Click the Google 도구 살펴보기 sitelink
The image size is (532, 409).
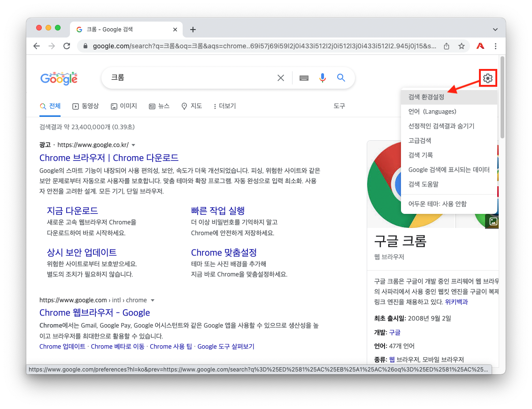click(x=226, y=347)
